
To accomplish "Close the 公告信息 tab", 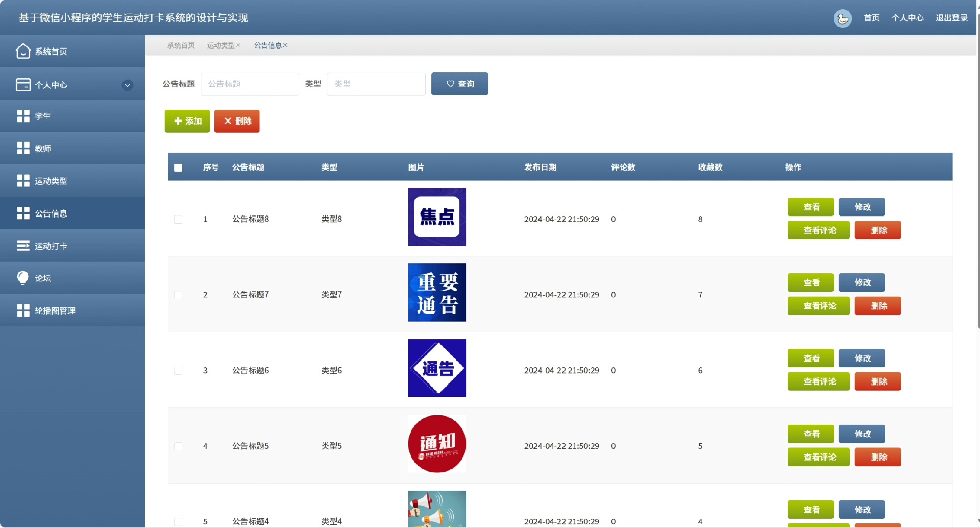I will click(286, 45).
